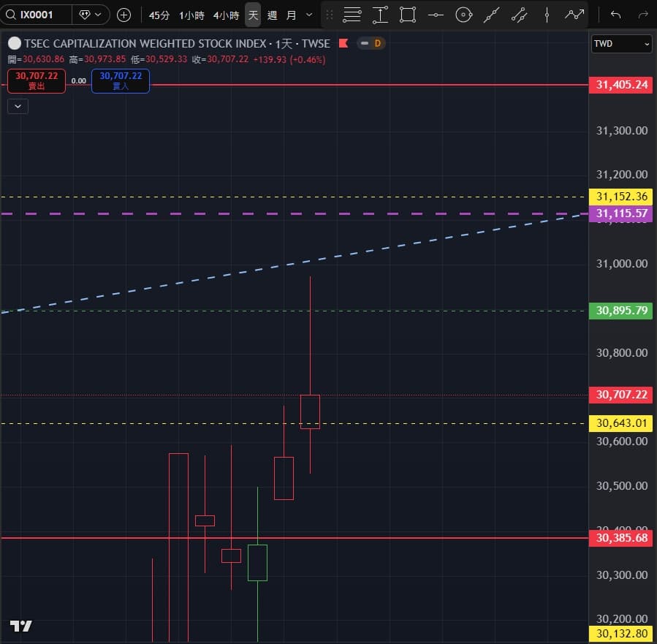Image resolution: width=657 pixels, height=644 pixels.
Task: Click the 30,132.80 yellow price label
Action: pyautogui.click(x=621, y=634)
